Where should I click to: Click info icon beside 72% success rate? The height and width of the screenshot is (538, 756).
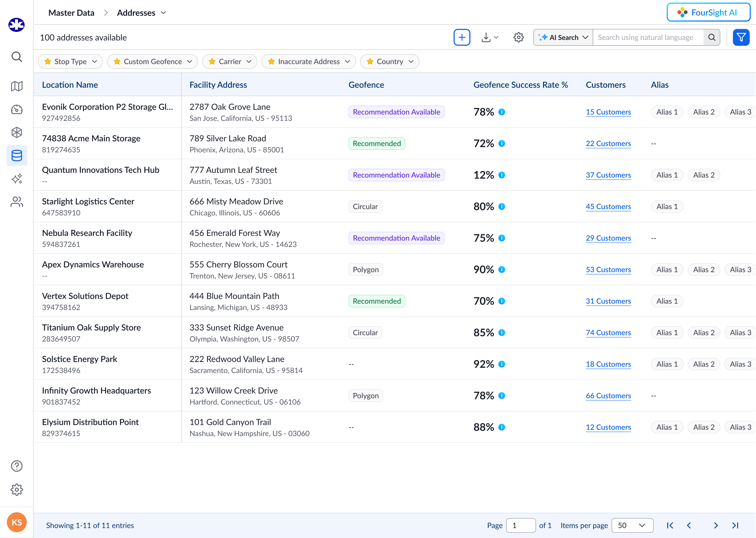(502, 143)
